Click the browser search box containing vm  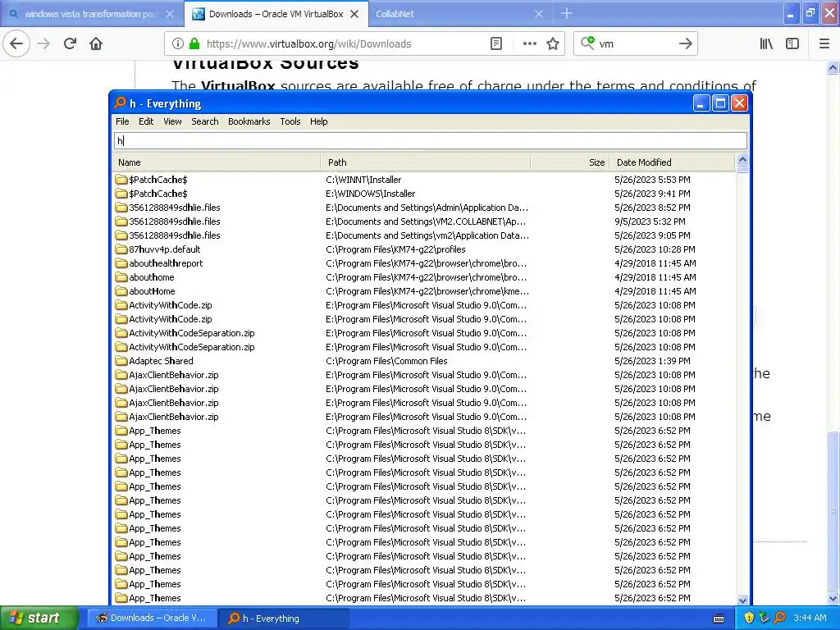pyautogui.click(x=635, y=44)
